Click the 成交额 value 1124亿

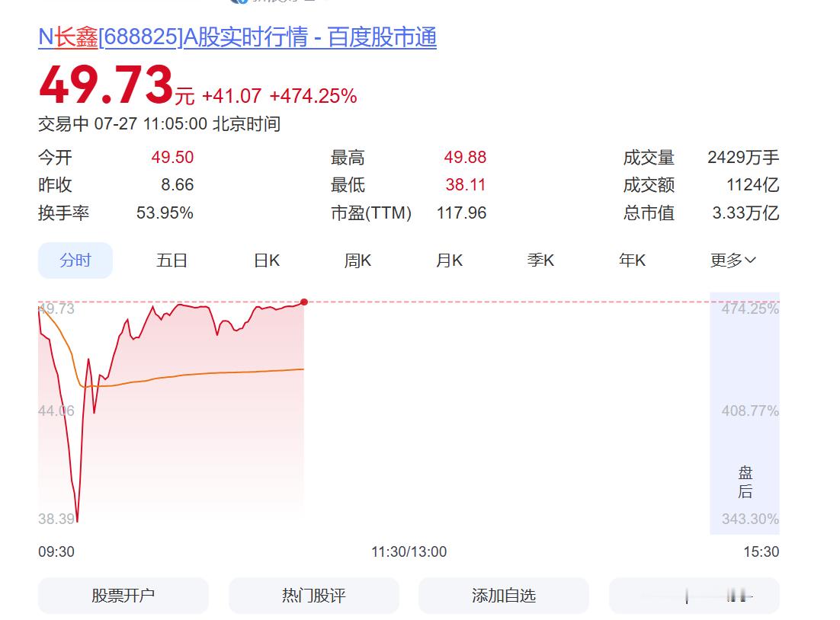click(x=752, y=185)
